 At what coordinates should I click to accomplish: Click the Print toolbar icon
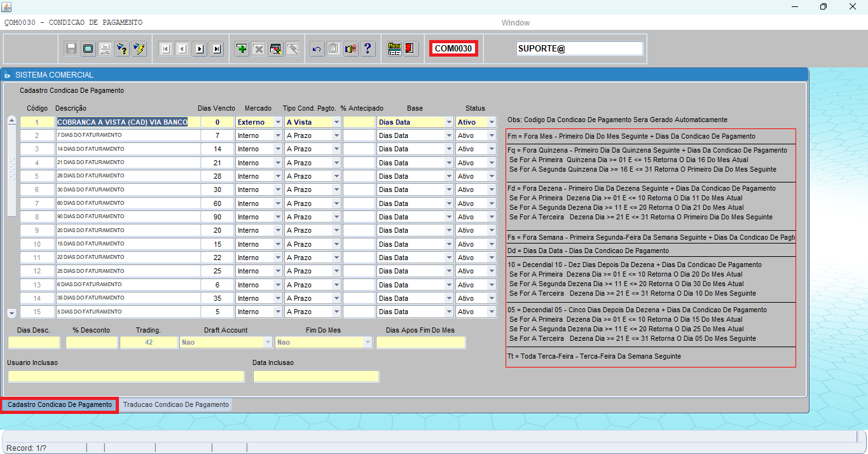(x=106, y=48)
